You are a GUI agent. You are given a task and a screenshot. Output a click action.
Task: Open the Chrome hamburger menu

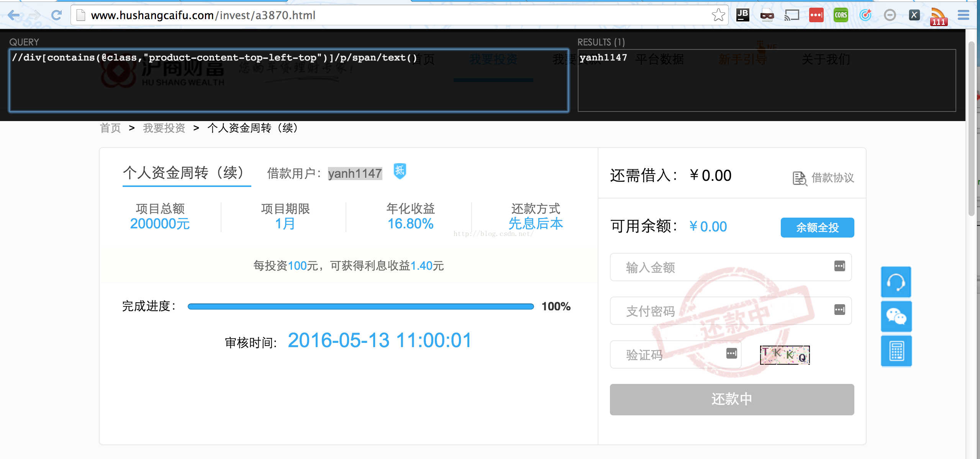(963, 15)
